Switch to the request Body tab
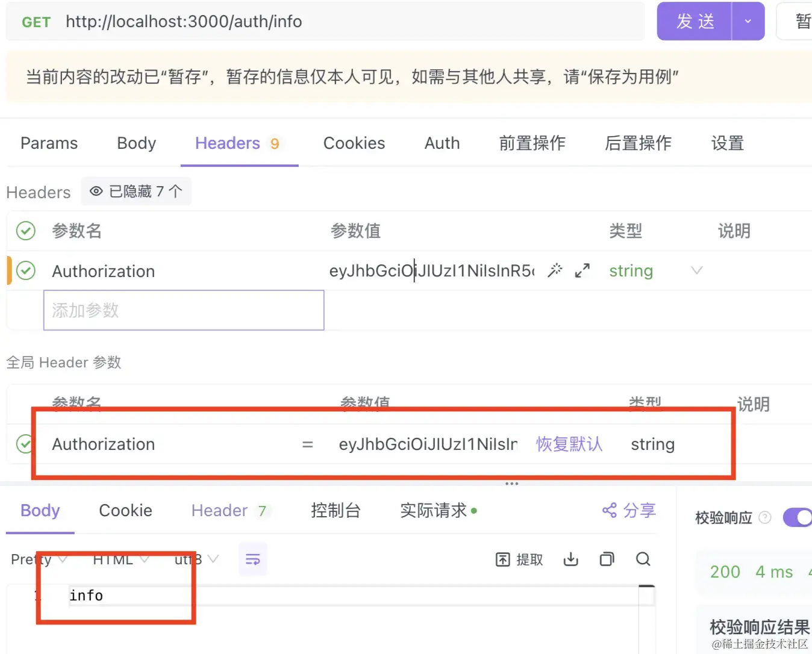Screen dimensions: 812x654 click(137, 143)
